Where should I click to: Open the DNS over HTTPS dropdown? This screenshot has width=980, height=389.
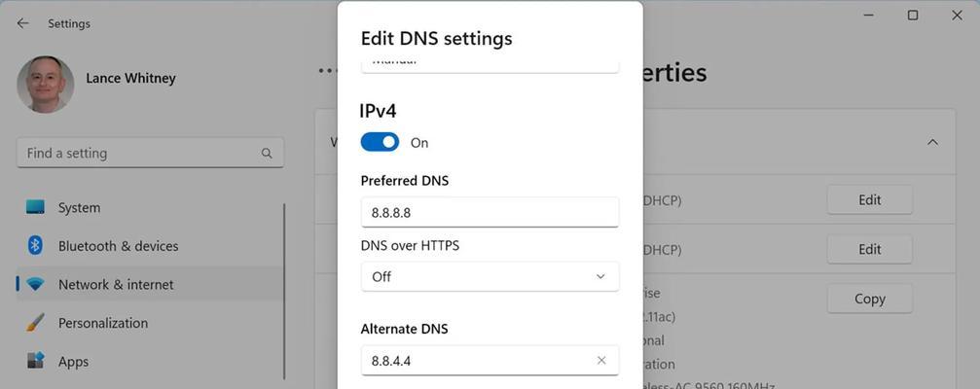pyautogui.click(x=490, y=276)
